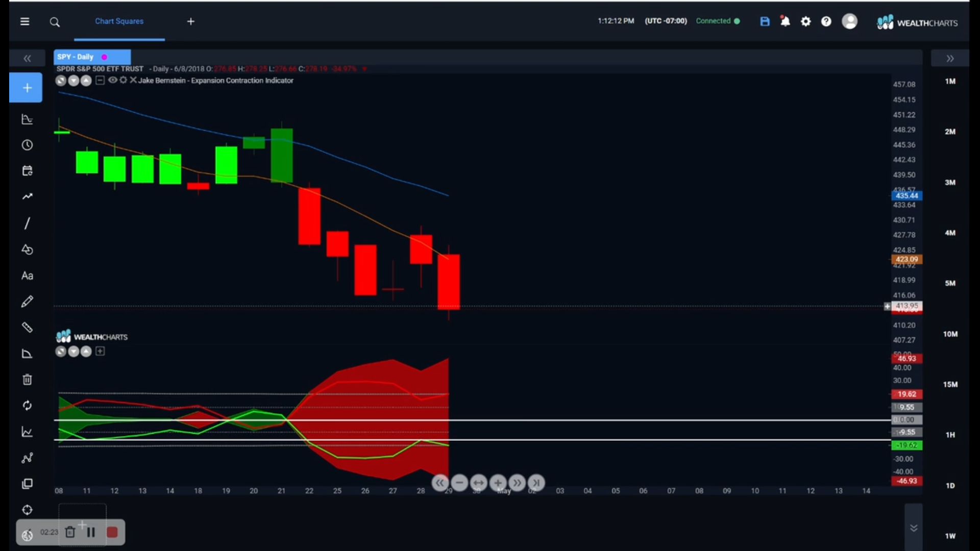Zoom out chart with minus button

tap(459, 483)
